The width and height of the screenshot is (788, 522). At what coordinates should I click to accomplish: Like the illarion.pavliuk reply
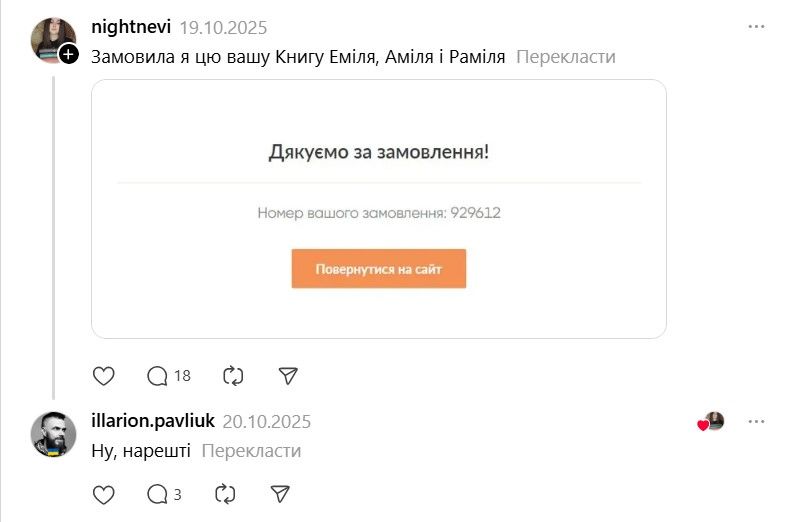click(x=103, y=494)
